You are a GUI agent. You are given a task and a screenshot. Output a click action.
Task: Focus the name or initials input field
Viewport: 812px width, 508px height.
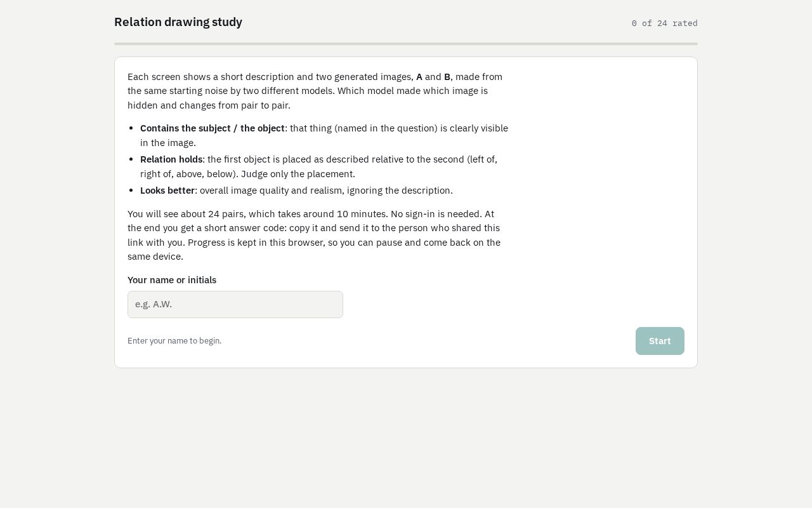tap(235, 304)
